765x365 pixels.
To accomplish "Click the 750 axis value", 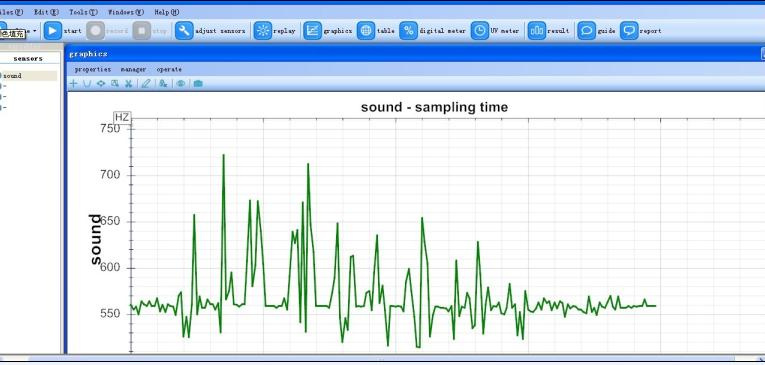I will coord(110,128).
